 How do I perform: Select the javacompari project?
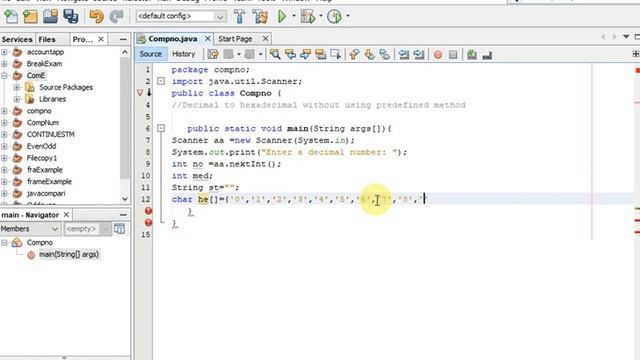point(46,193)
